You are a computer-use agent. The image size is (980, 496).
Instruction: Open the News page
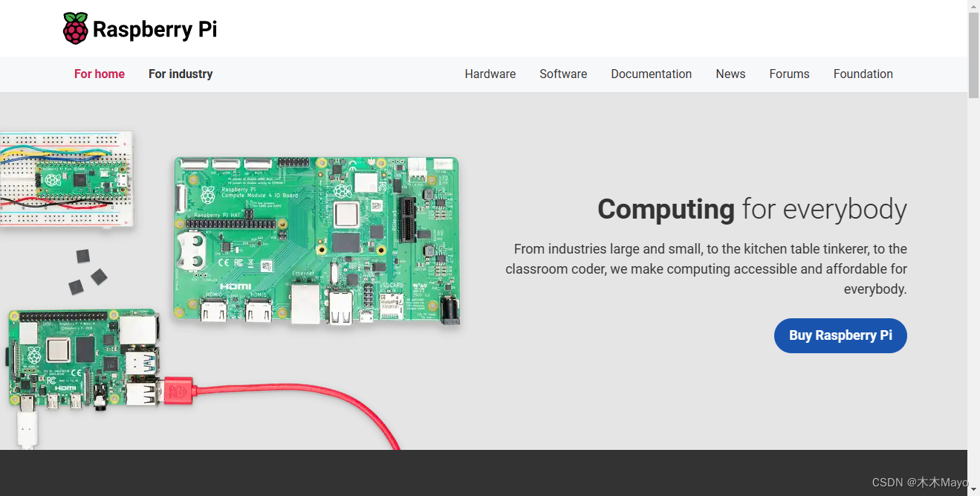730,74
